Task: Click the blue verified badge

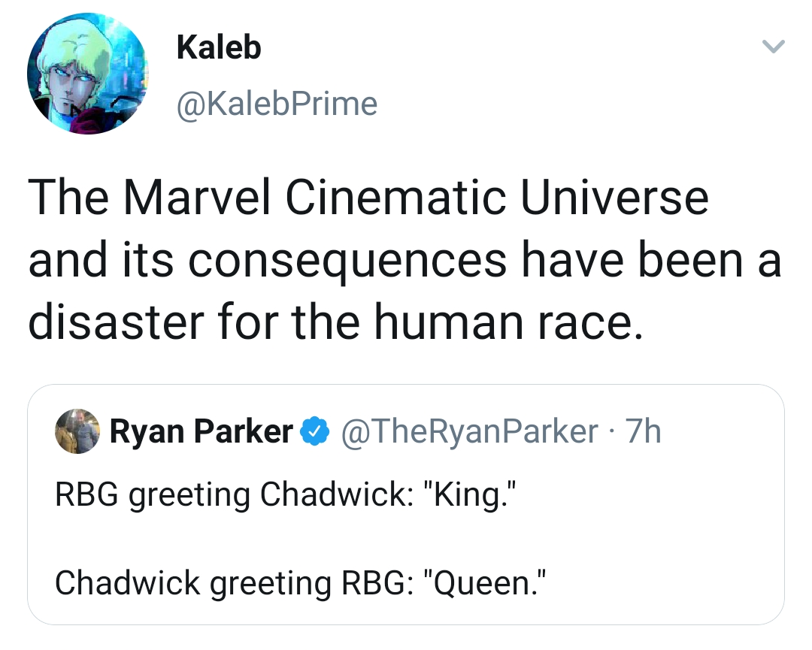Action: (313, 432)
